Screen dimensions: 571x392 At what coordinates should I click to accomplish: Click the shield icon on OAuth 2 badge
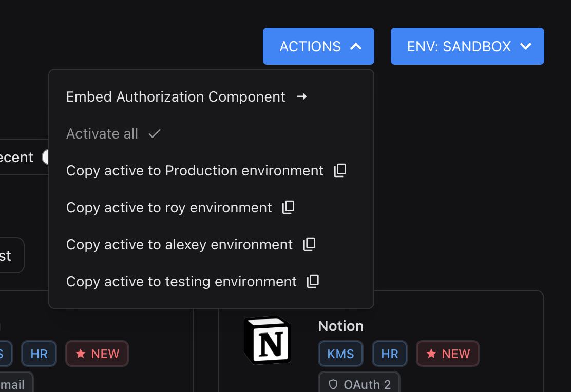pos(333,384)
